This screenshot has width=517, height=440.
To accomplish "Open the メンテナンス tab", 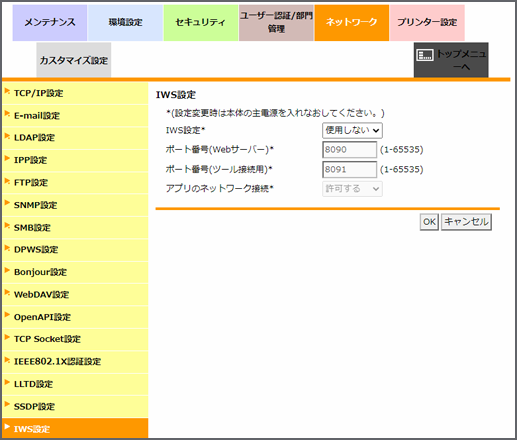I will pos(50,23).
